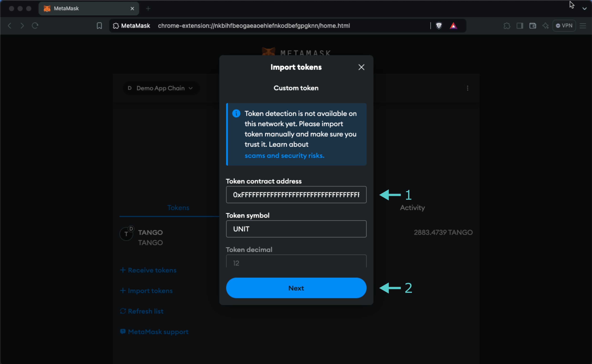Open the Brave Wallet icon
The width and height of the screenshot is (592, 364).
coord(532,26)
